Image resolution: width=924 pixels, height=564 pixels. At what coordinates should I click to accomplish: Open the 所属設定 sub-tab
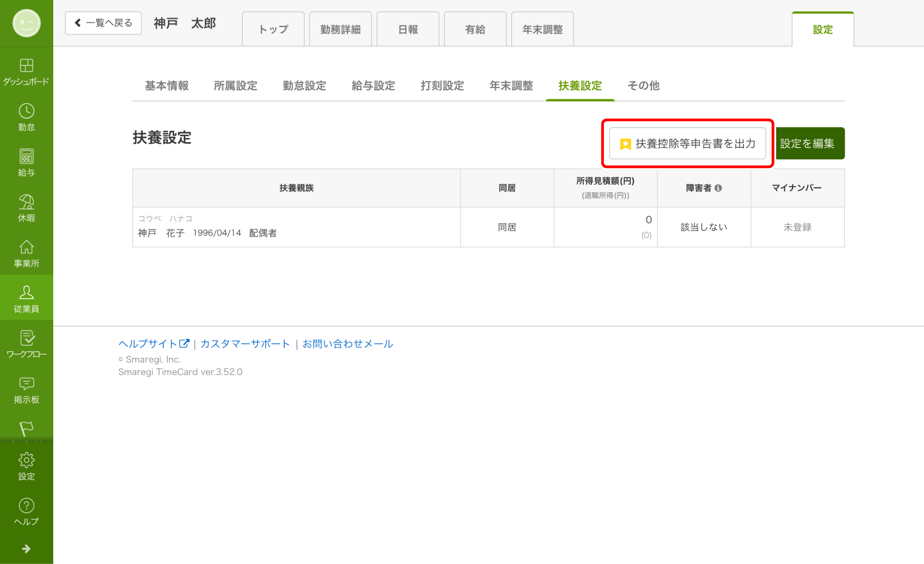coord(236,86)
